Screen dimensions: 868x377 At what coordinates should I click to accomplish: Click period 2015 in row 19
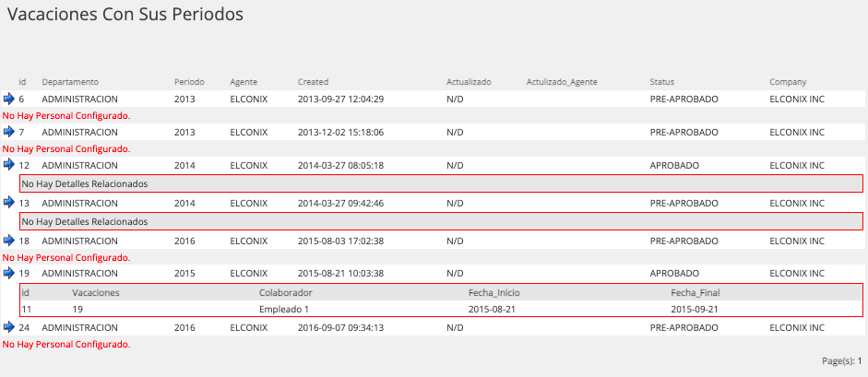click(x=184, y=273)
